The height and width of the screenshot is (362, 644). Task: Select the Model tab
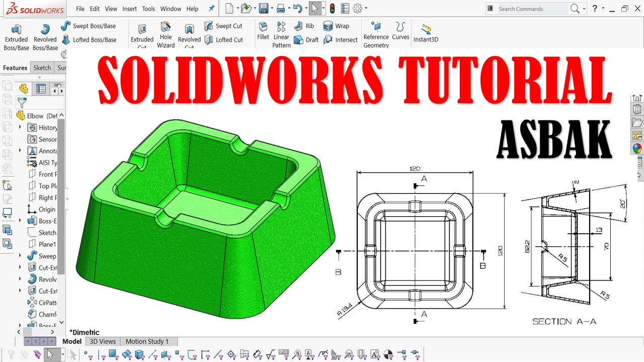pos(72,341)
